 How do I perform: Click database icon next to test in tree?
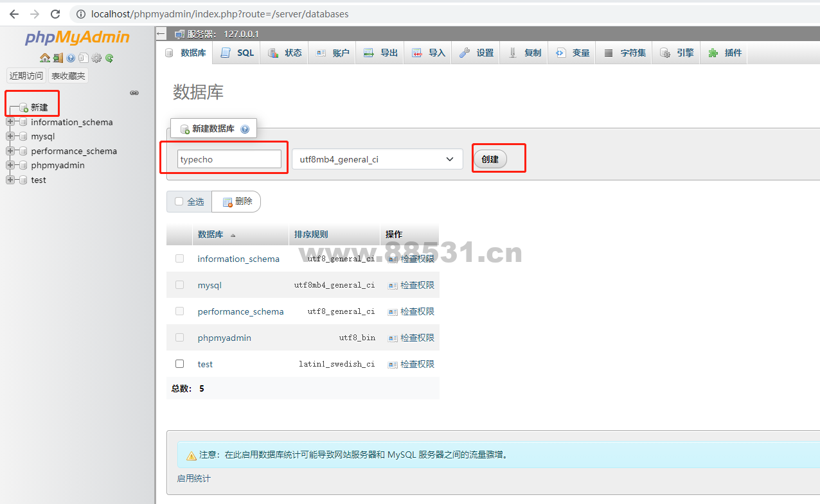click(23, 180)
